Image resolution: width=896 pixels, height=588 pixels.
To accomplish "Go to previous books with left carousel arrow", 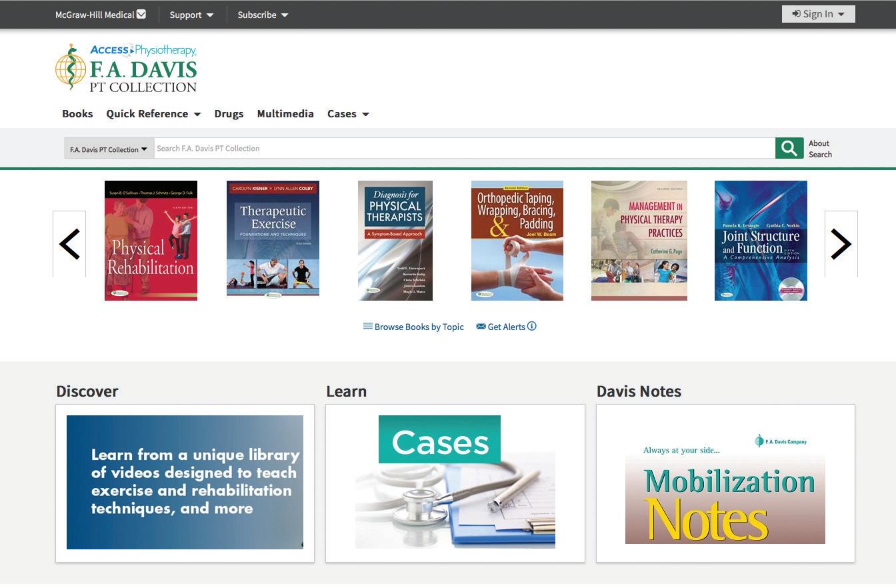I will point(69,244).
